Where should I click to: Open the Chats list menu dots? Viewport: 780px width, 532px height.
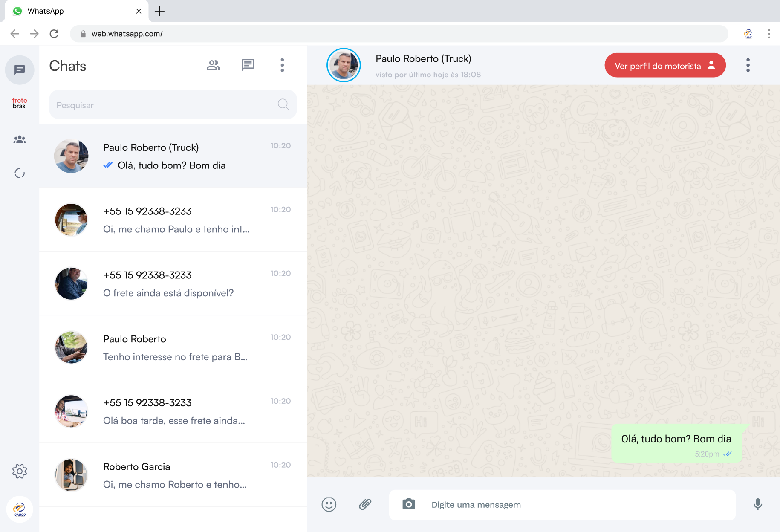click(x=282, y=65)
